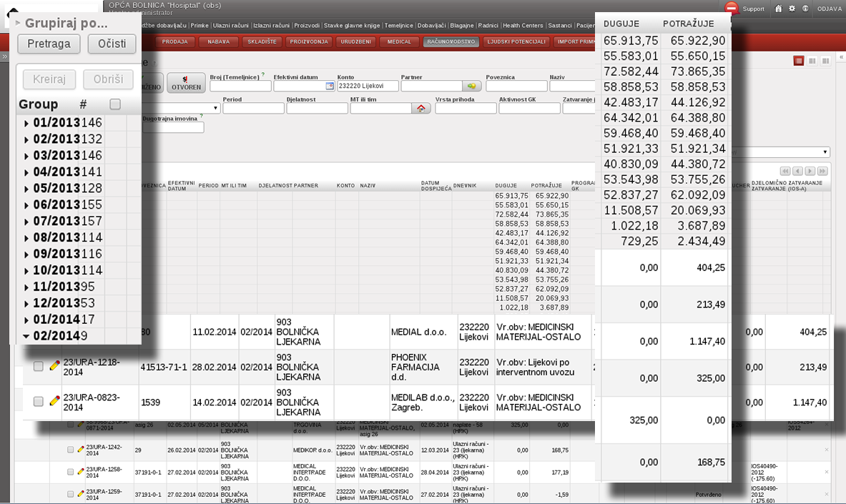
Task: Switch to SKLADIŠTE tab
Action: [x=262, y=41]
